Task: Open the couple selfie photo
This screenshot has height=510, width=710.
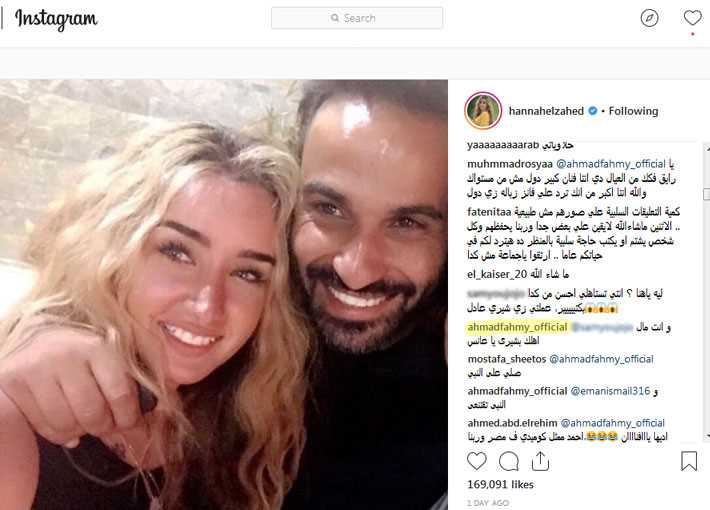Action: 224,295
